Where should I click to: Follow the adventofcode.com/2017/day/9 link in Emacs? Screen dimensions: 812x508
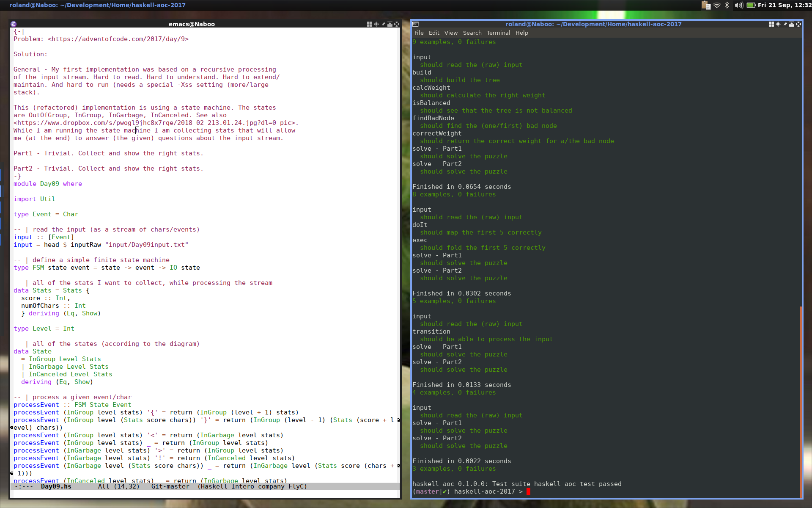tap(118, 39)
